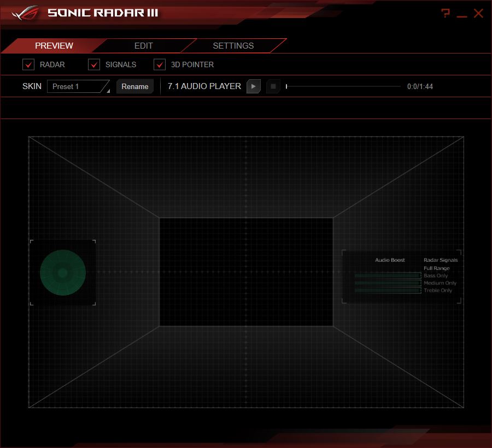The width and height of the screenshot is (492, 448).
Task: Click the 0:0/1:44 time readout
Action: pos(420,86)
